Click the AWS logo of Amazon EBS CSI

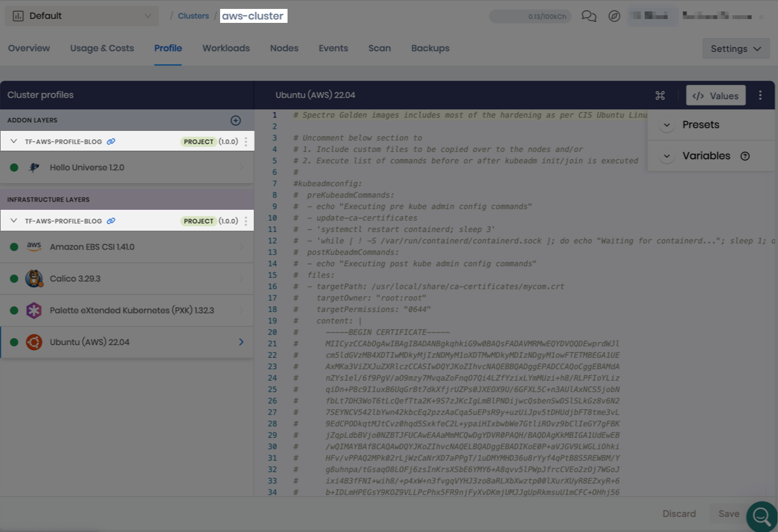click(x=34, y=247)
